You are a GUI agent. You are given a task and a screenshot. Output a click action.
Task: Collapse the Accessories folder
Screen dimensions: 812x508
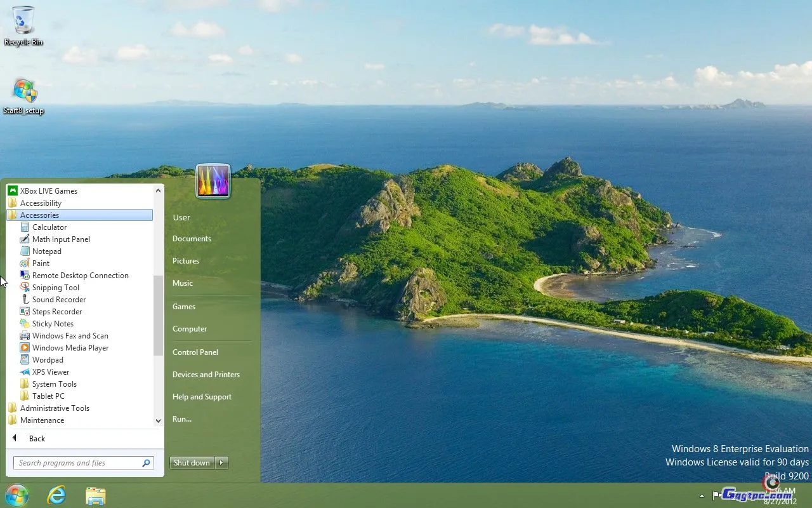tap(39, 215)
